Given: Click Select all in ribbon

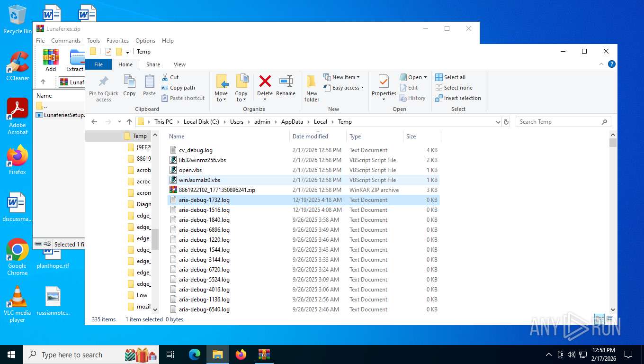Looking at the screenshot, I should [x=450, y=77].
